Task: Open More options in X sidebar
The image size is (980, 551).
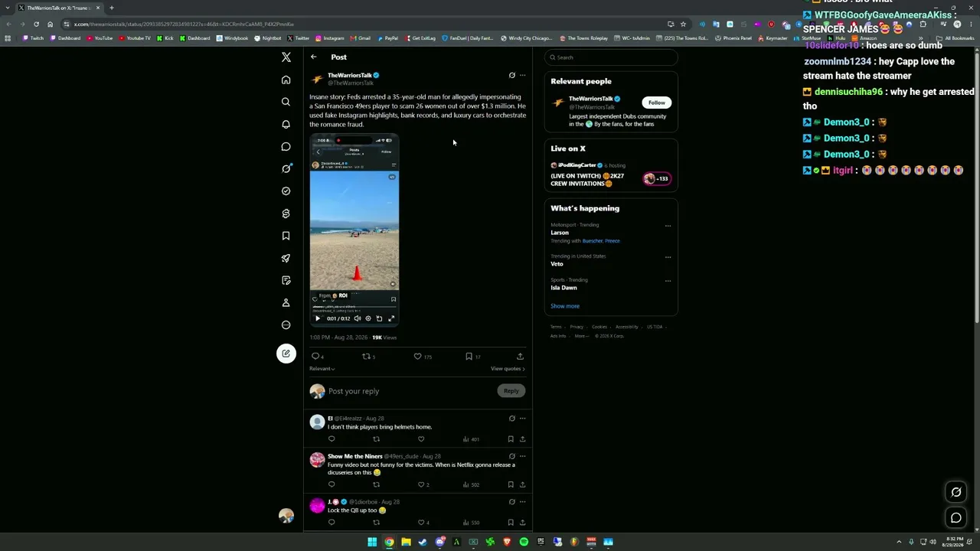Action: (286, 325)
